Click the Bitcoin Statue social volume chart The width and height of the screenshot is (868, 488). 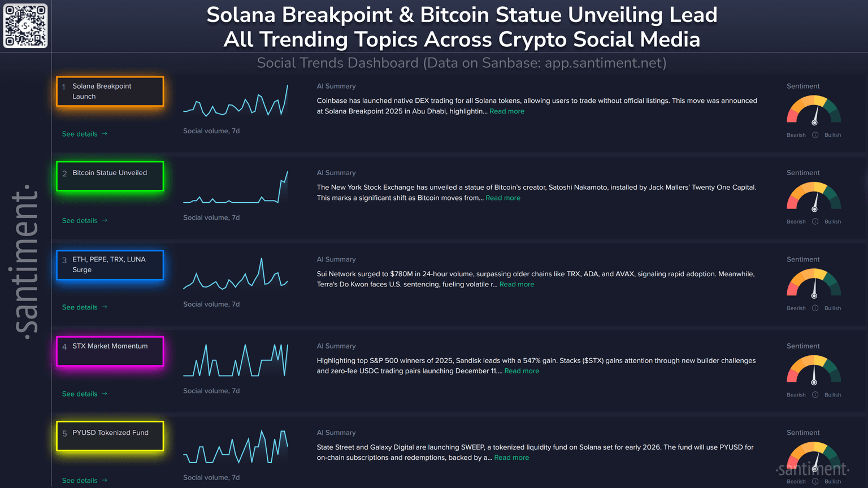coord(236,188)
